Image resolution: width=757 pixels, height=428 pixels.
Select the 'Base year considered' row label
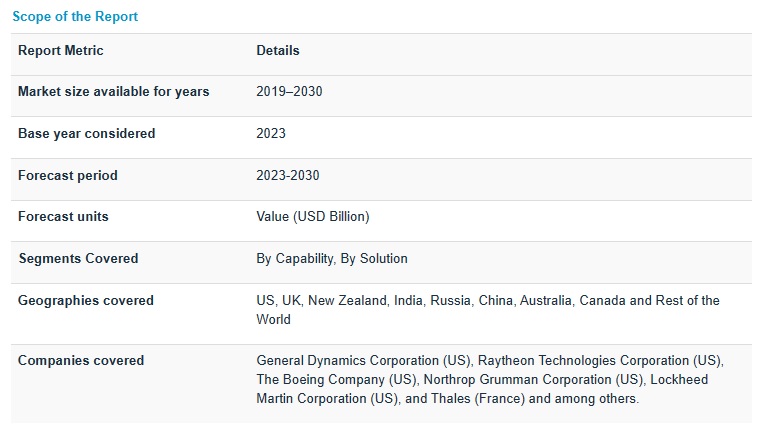[87, 134]
